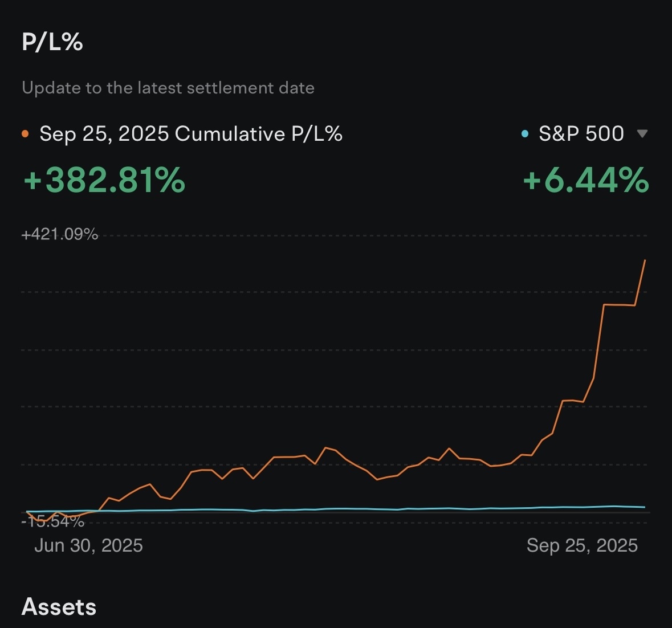Tap the +6.44% S&P 500 return value

click(585, 180)
